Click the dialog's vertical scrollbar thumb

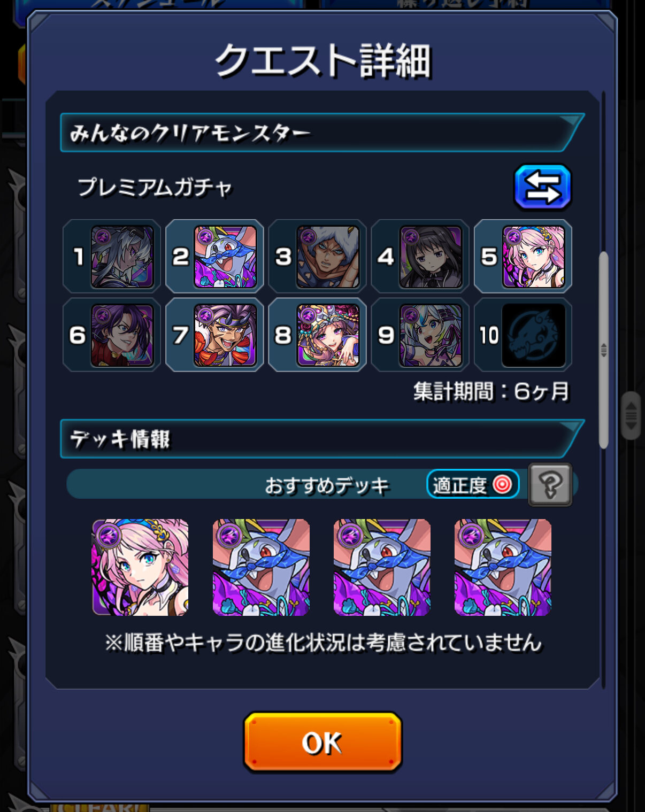click(603, 350)
